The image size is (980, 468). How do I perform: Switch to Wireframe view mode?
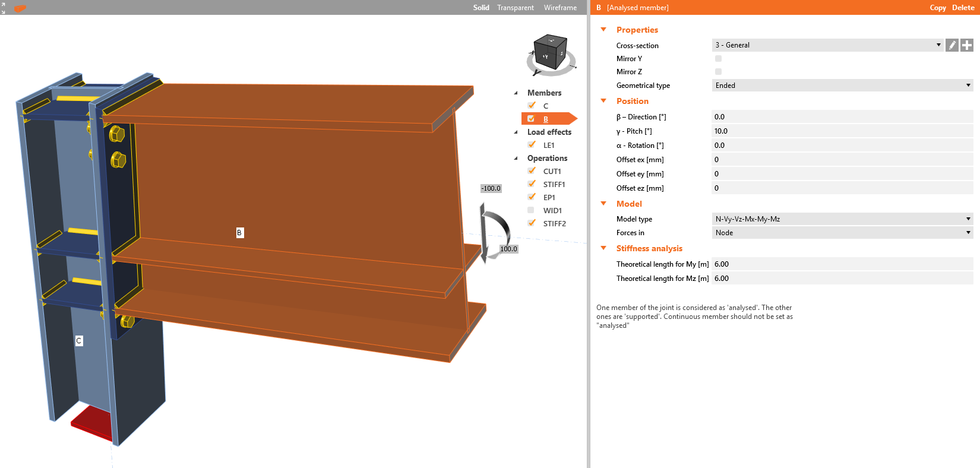pyautogui.click(x=560, y=8)
